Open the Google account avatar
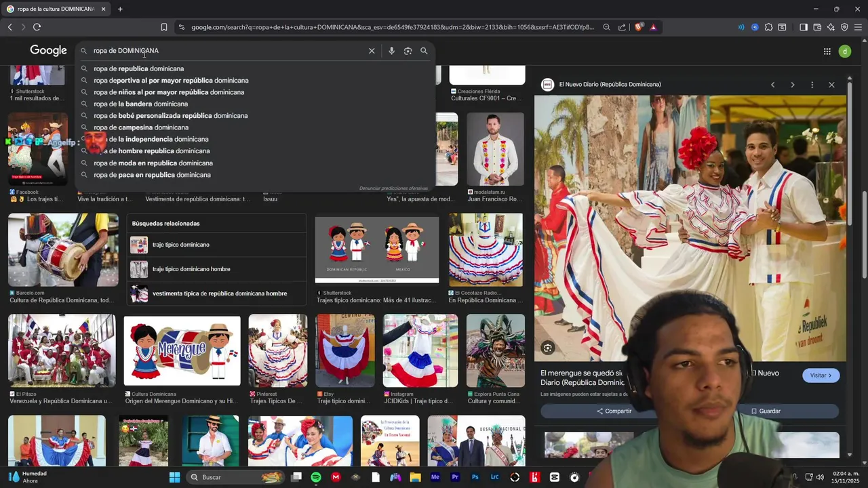868x488 pixels. pos(845,52)
